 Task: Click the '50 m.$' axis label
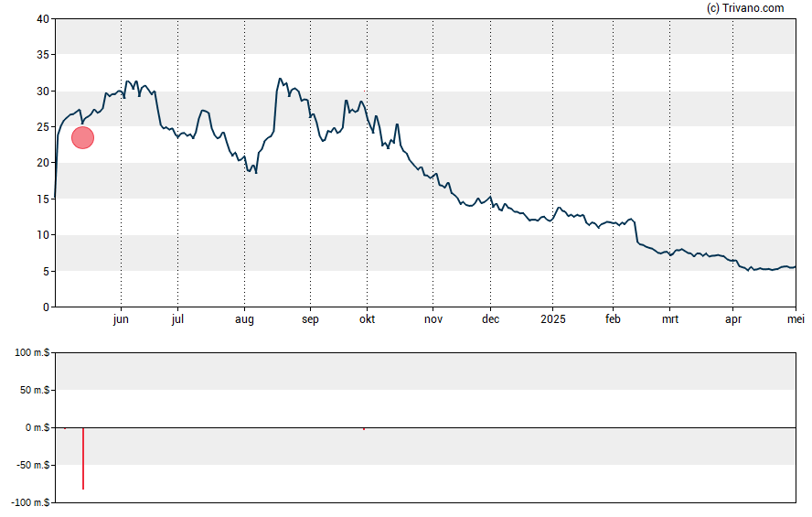pos(35,390)
